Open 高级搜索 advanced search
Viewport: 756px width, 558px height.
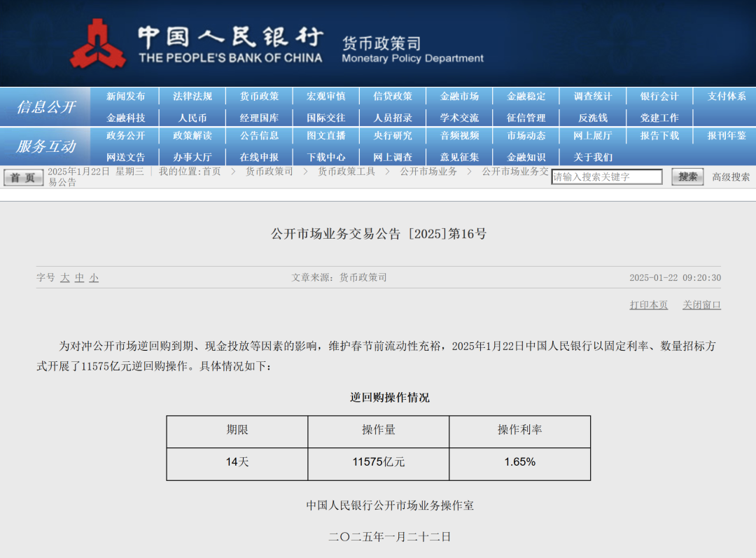point(731,177)
